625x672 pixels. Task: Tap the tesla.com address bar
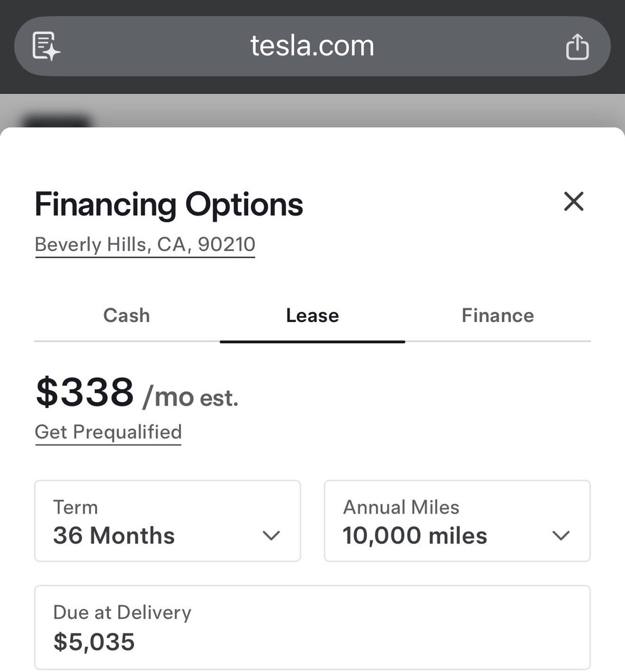point(312,46)
